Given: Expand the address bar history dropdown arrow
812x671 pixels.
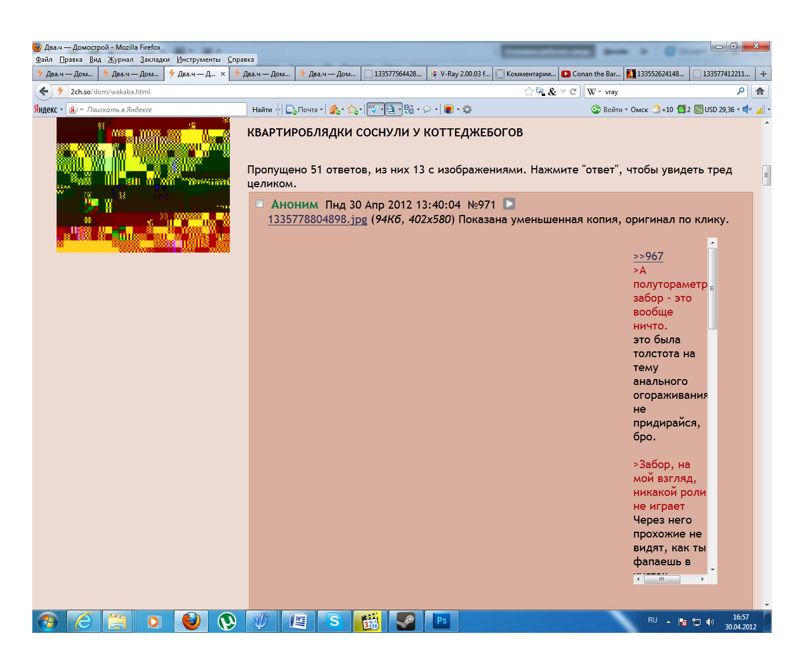Looking at the screenshot, I should (563, 91).
